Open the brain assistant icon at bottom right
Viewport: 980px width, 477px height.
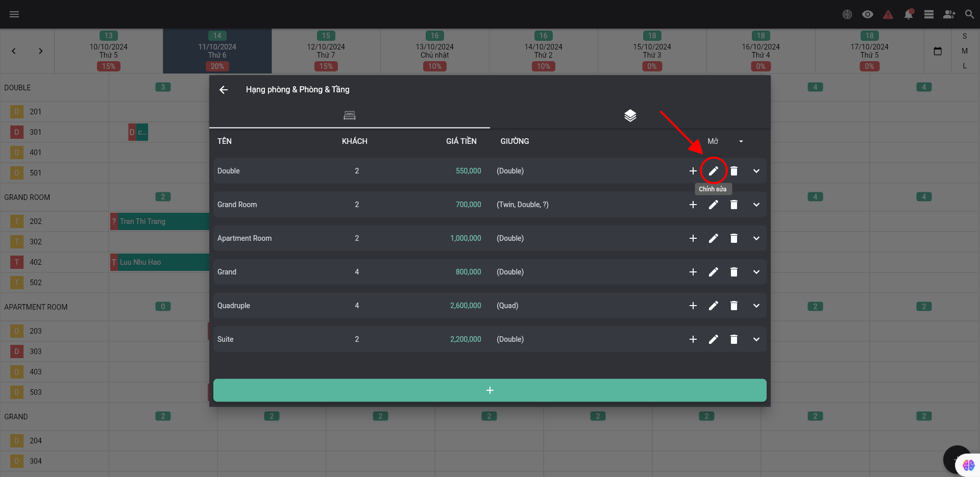[x=968, y=465]
